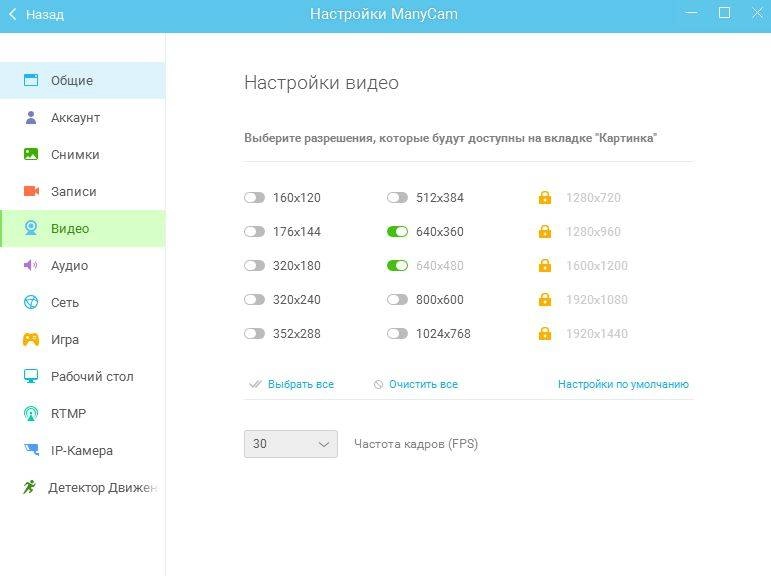
Task: Click the Recordings camcorder icon
Action: 31,191
